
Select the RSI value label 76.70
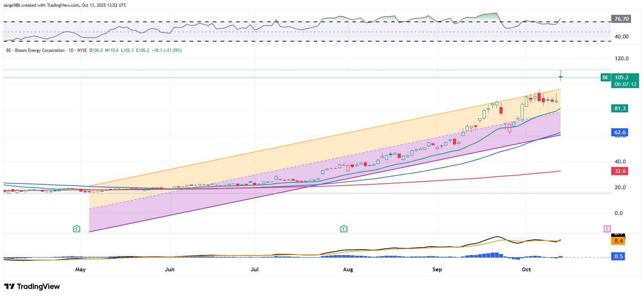(x=621, y=19)
